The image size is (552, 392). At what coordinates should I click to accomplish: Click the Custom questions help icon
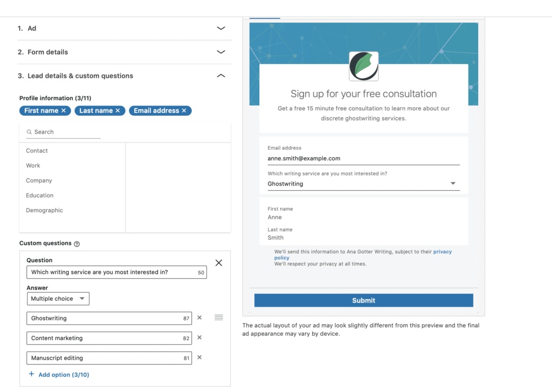point(77,244)
